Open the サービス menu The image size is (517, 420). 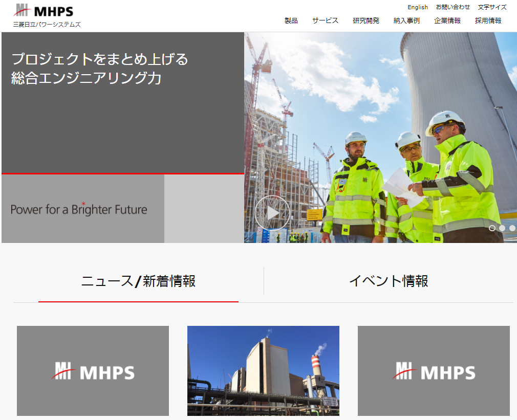325,20
